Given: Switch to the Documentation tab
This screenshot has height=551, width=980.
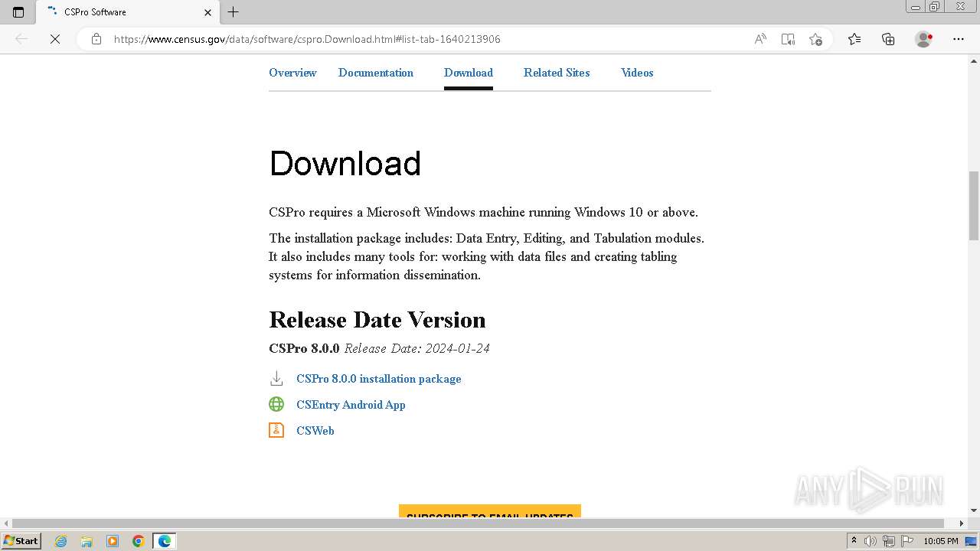Looking at the screenshot, I should [x=376, y=73].
